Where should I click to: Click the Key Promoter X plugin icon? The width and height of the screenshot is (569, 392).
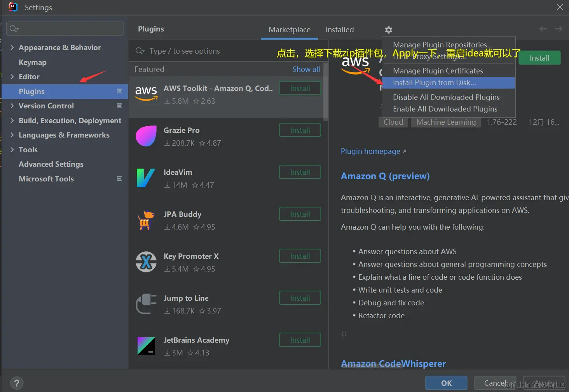click(146, 262)
